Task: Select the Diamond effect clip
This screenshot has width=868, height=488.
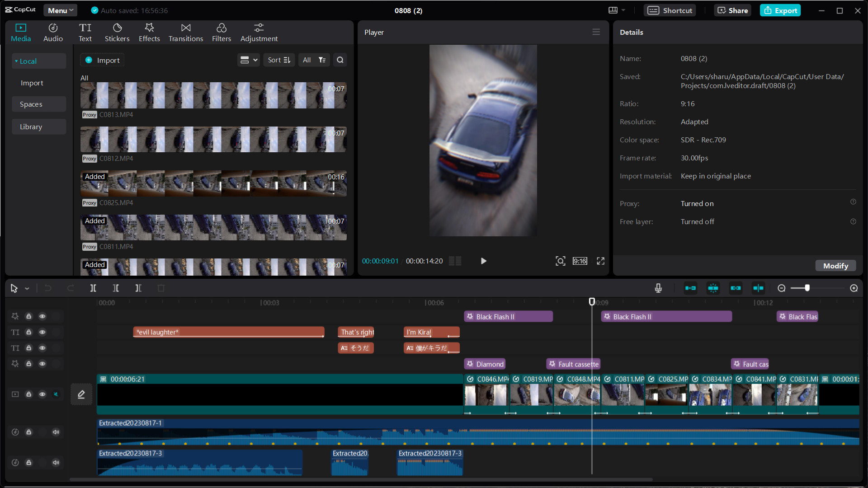Action: point(485,364)
